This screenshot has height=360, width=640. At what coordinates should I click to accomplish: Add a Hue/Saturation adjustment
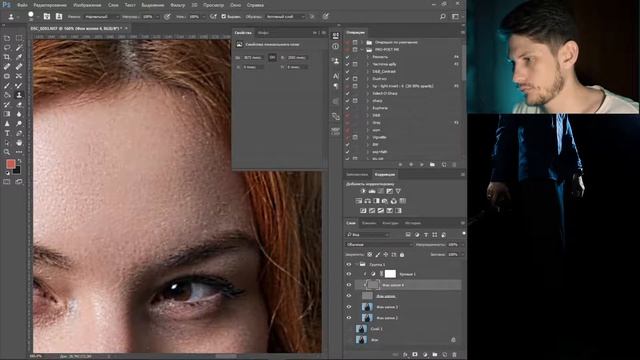358,201
